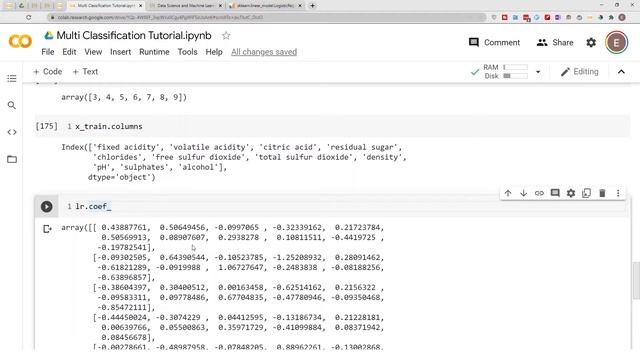Click coefficient value 0.08456678

click(x=124, y=337)
